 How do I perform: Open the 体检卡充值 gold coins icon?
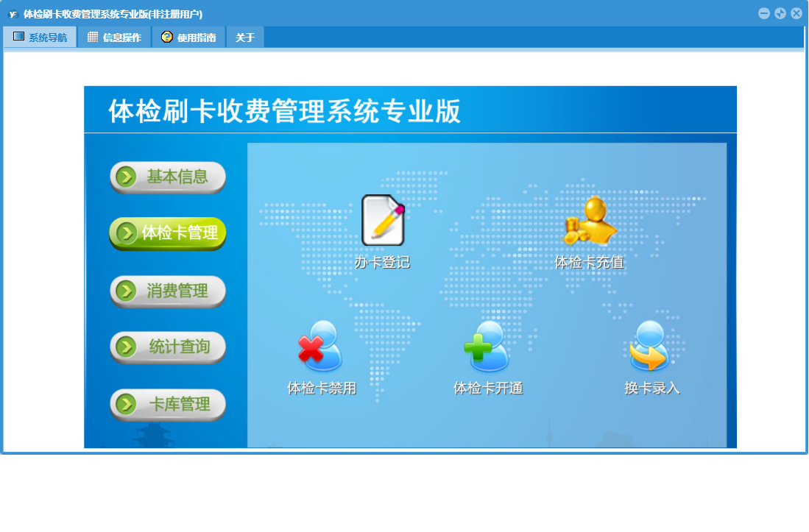pyautogui.click(x=589, y=221)
